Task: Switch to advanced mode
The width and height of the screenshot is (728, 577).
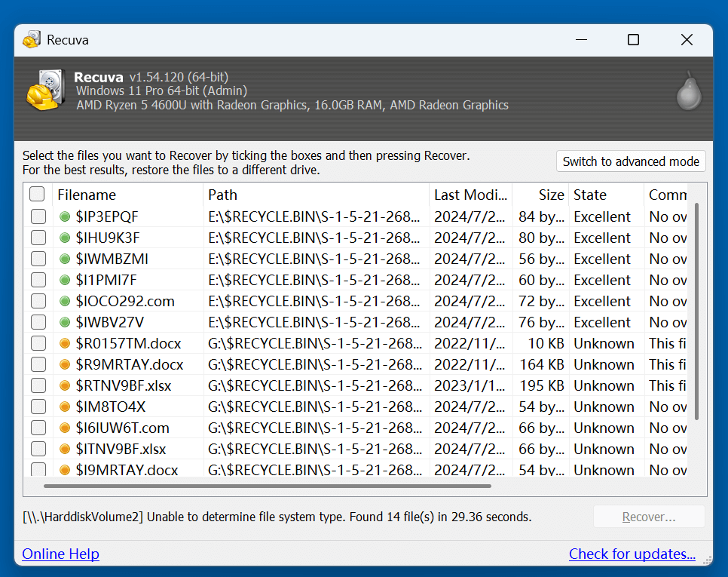Action: 631,161
